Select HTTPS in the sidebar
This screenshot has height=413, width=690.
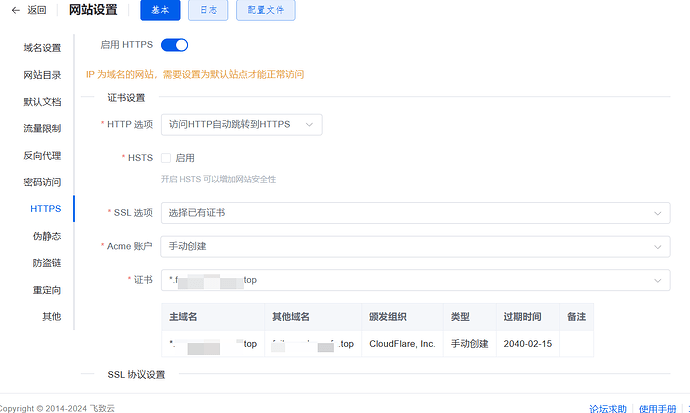coord(46,208)
